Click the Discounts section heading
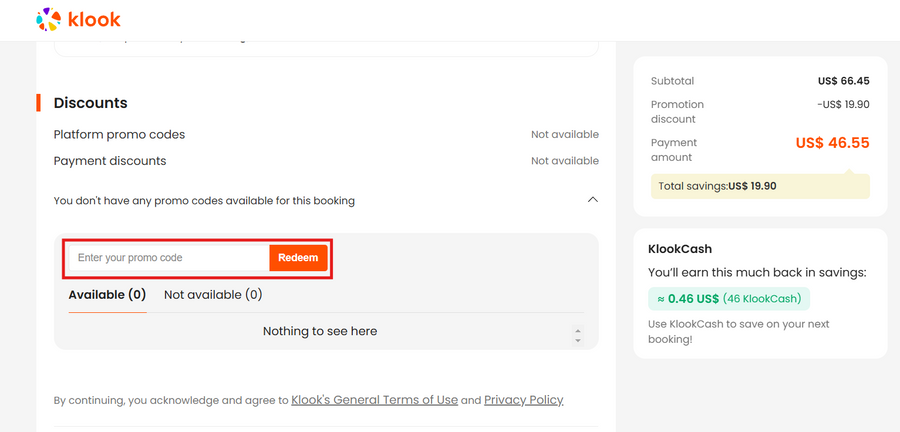 [90, 103]
